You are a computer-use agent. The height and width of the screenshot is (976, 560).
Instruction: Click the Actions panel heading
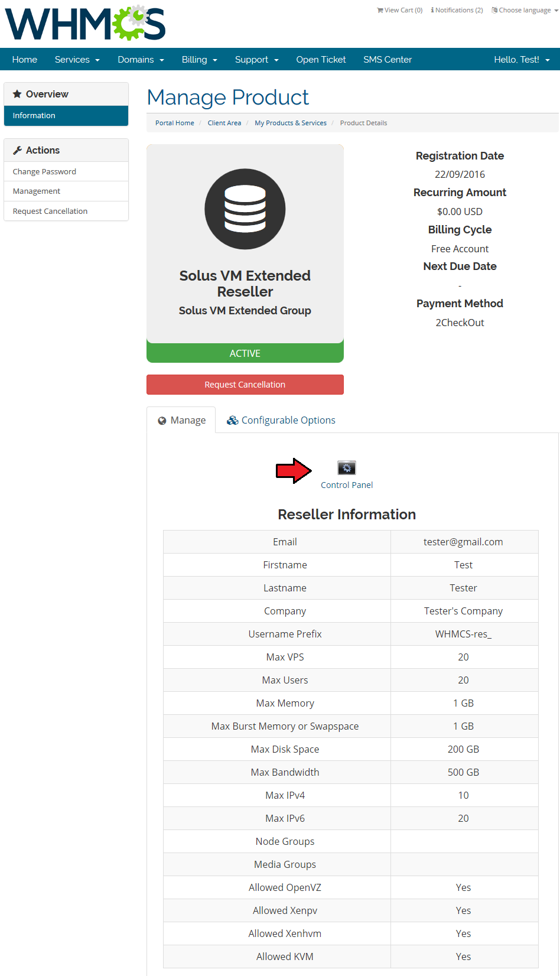66,150
